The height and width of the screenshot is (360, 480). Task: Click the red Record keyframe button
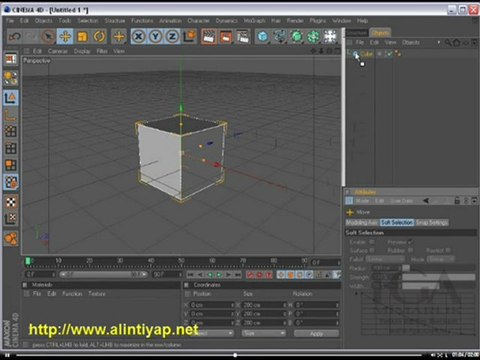(x=250, y=275)
